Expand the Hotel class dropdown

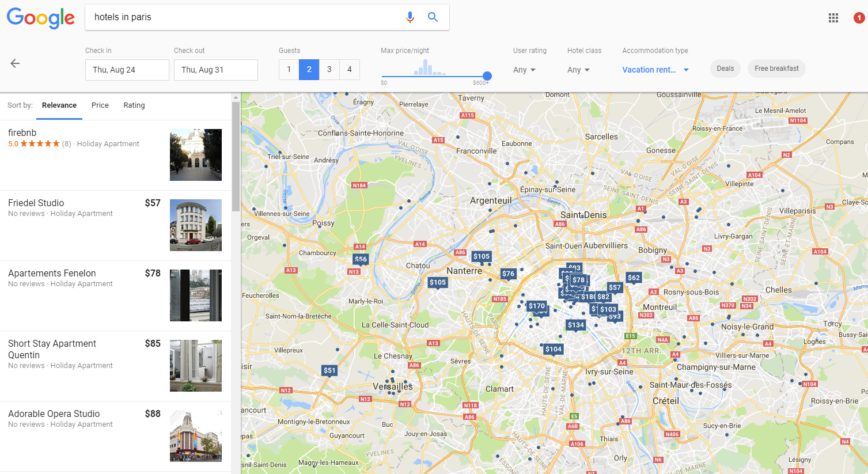pos(578,70)
